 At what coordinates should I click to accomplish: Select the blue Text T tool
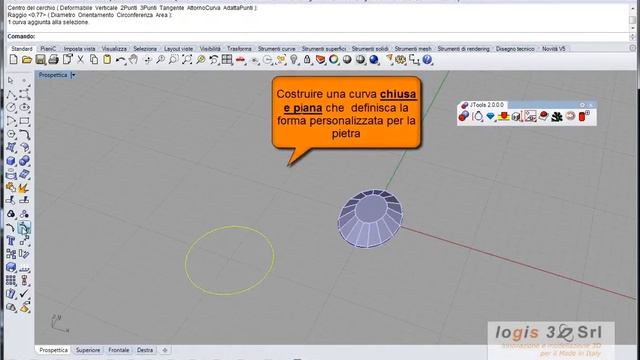(11, 241)
